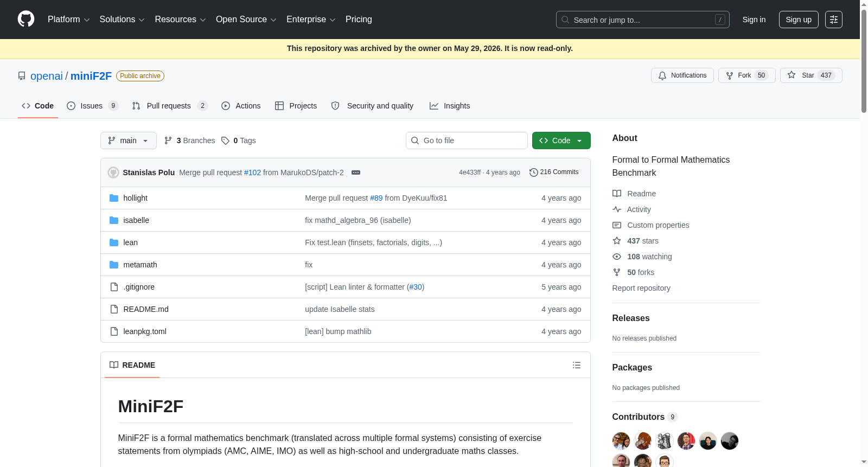Image resolution: width=868 pixels, height=467 pixels.
Task: Click the 50 forks link
Action: coord(641,272)
